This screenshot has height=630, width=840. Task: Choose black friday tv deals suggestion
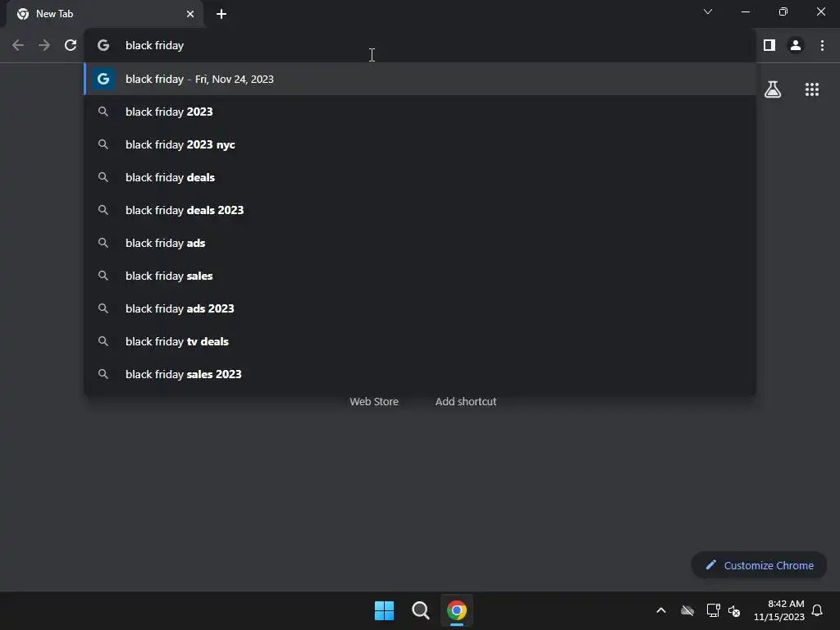(420, 341)
